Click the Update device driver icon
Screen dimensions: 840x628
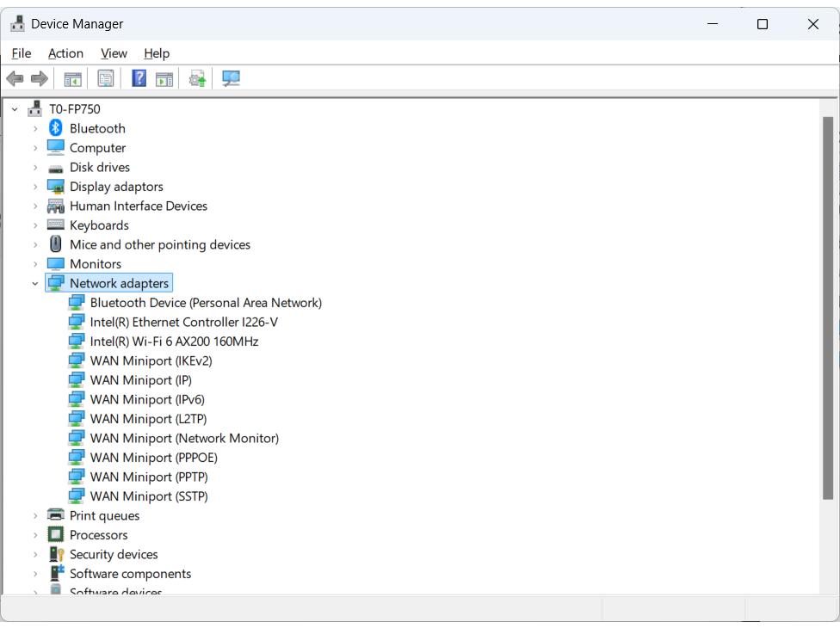click(x=197, y=79)
